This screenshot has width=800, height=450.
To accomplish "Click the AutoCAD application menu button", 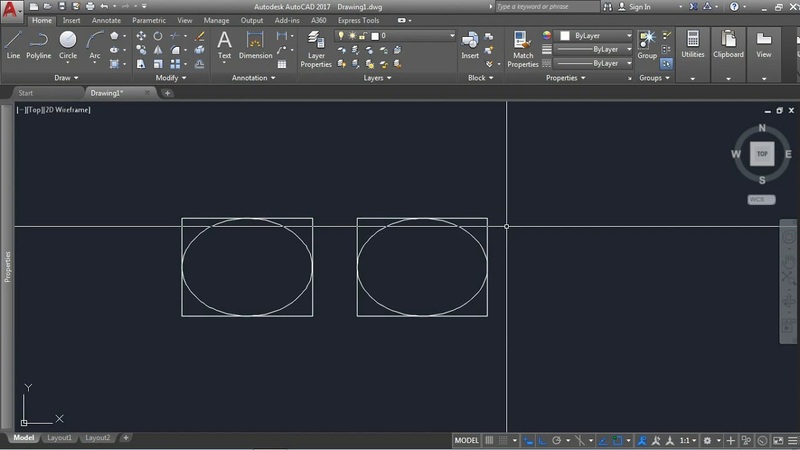I will (x=10, y=9).
